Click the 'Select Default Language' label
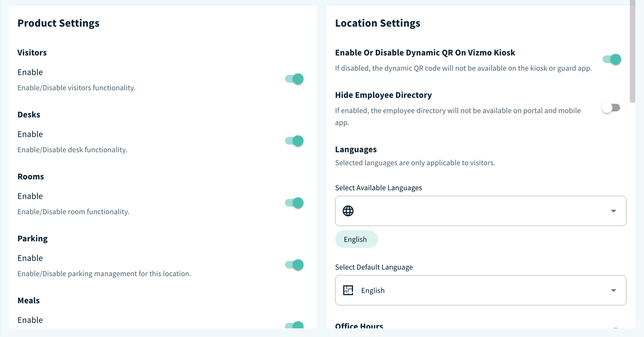 (x=374, y=267)
